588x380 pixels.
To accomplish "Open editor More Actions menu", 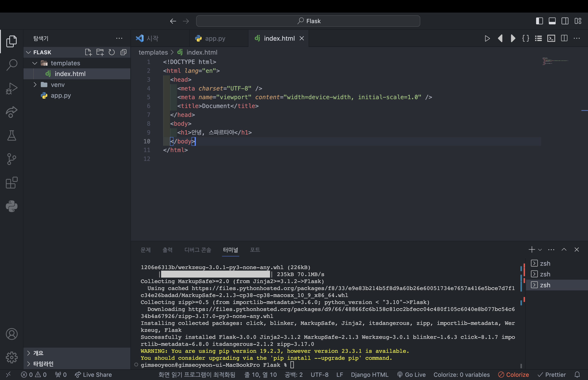I will (577, 38).
